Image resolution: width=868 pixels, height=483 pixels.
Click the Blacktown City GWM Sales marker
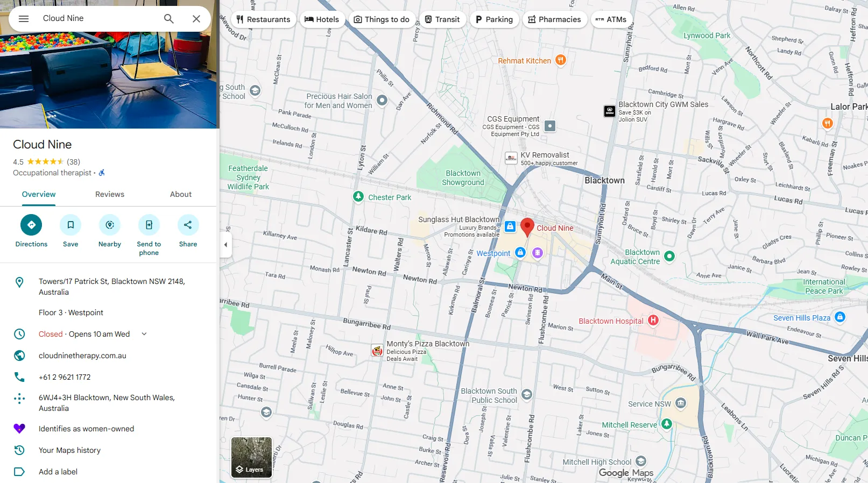point(610,111)
